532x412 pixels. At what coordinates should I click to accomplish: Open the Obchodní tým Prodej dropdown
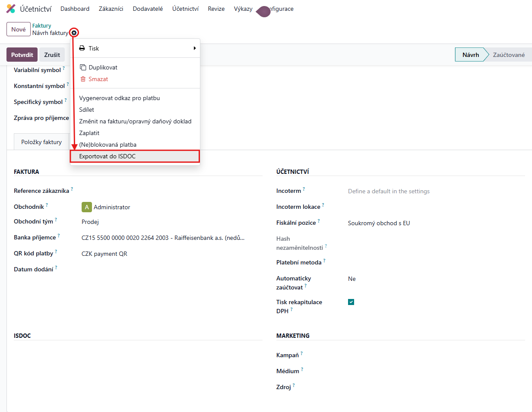pyautogui.click(x=172, y=222)
